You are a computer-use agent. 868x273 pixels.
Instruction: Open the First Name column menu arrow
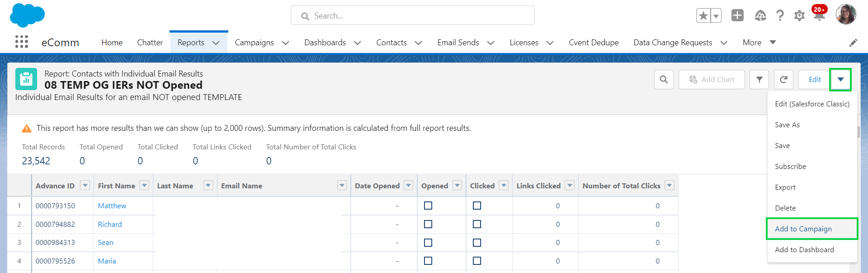(144, 186)
